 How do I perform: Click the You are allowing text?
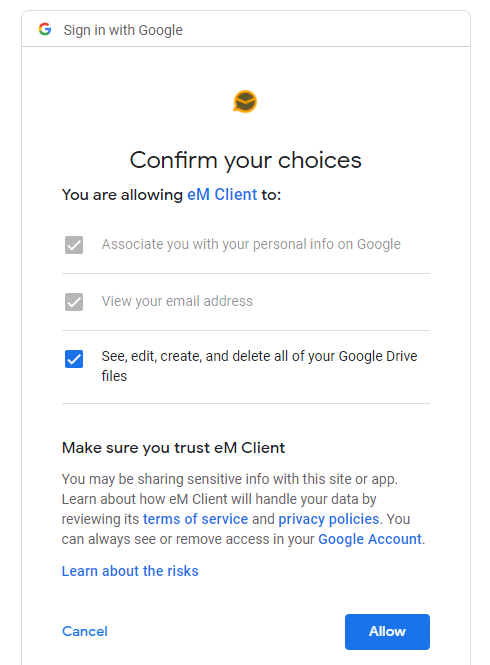[122, 195]
